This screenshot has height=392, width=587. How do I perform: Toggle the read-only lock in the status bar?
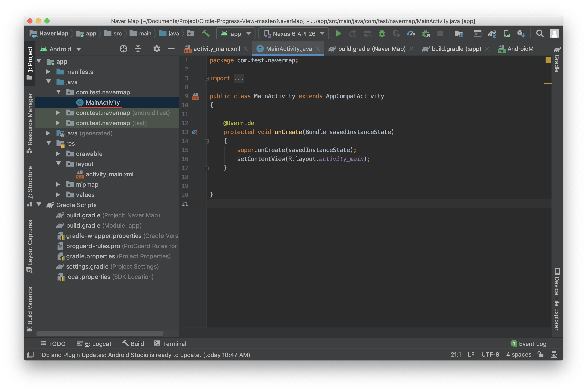(540, 354)
